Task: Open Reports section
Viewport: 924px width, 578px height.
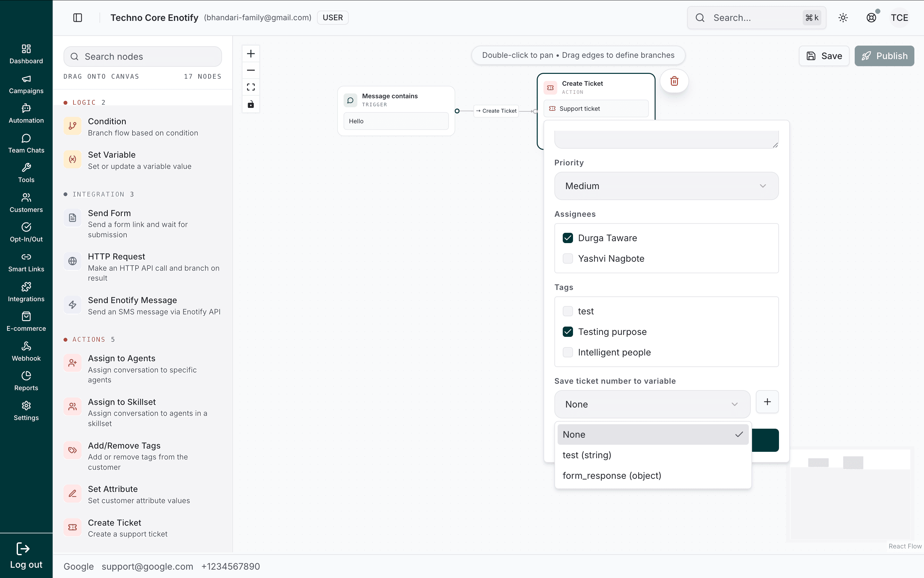Action: coord(26,381)
